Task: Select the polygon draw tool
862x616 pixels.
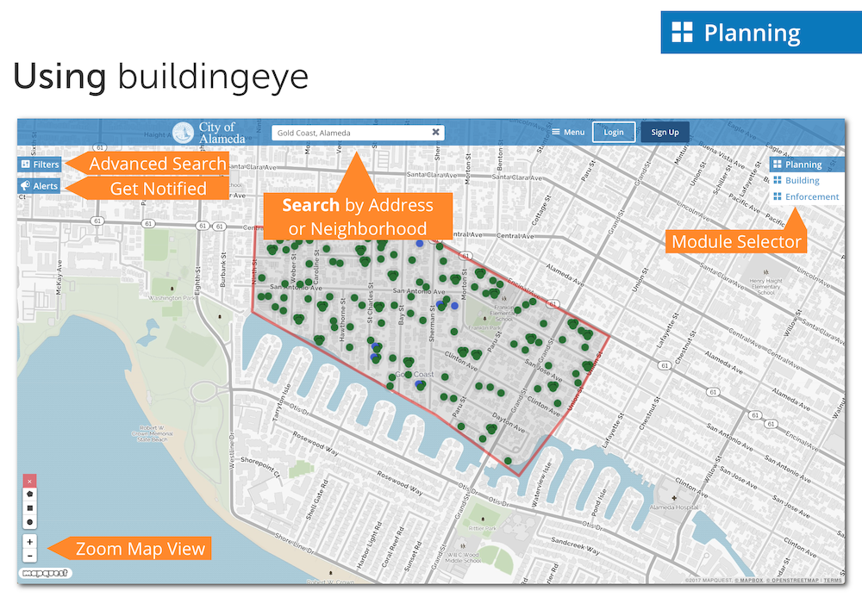Action: point(29,494)
